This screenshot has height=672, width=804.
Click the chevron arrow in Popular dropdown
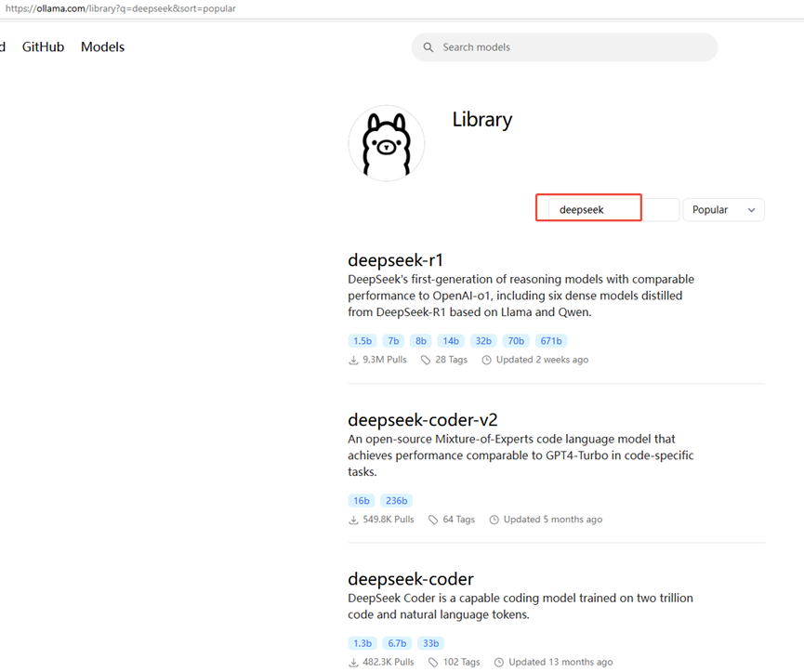[x=751, y=210]
